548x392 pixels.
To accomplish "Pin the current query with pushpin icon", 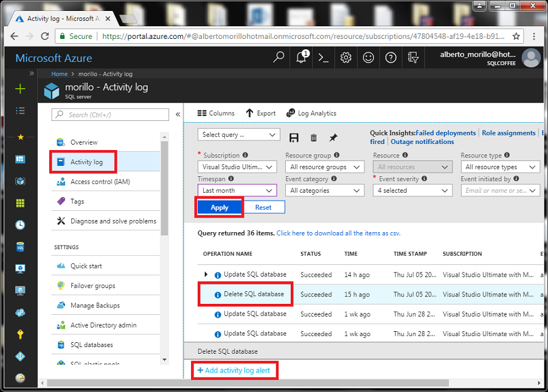I will tap(333, 137).
